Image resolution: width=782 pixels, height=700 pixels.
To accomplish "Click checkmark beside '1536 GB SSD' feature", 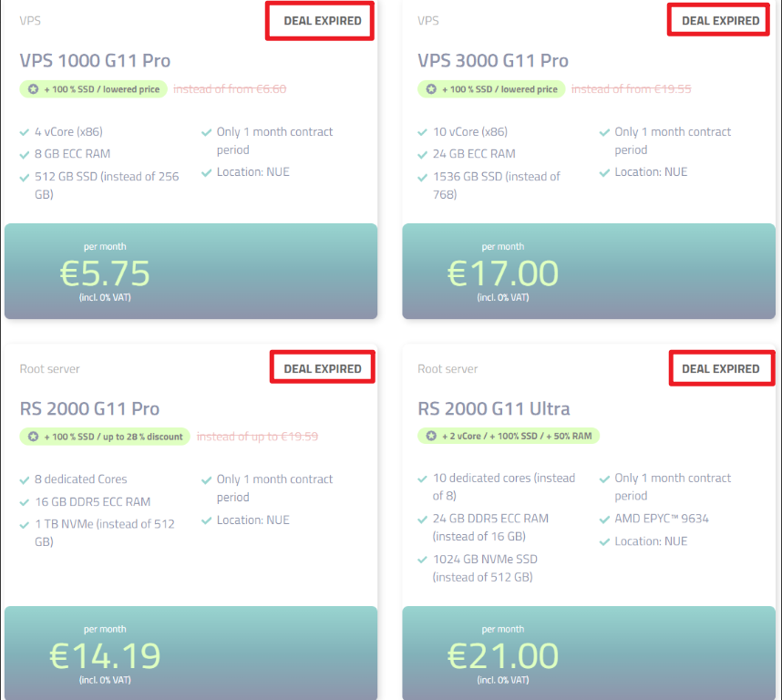I will pyautogui.click(x=422, y=178).
